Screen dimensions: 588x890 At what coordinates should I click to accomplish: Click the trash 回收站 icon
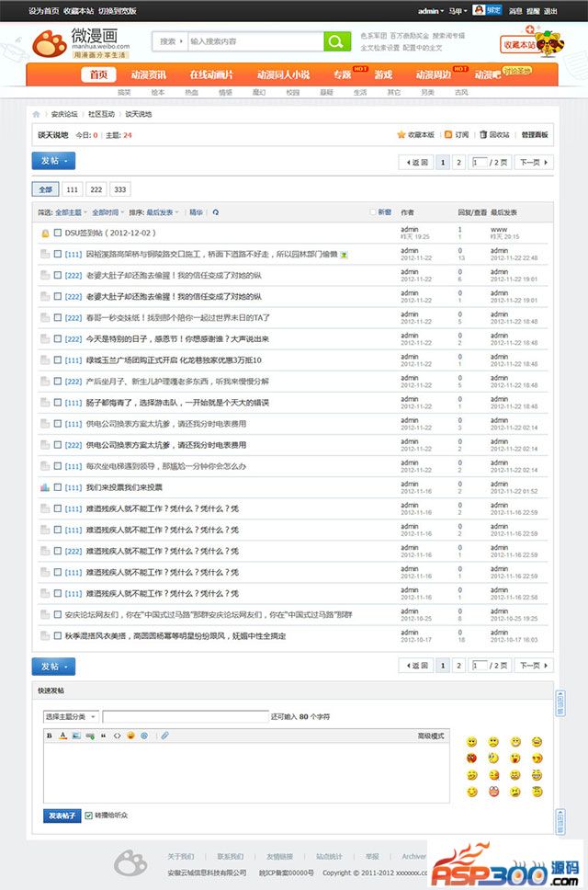pos(483,134)
